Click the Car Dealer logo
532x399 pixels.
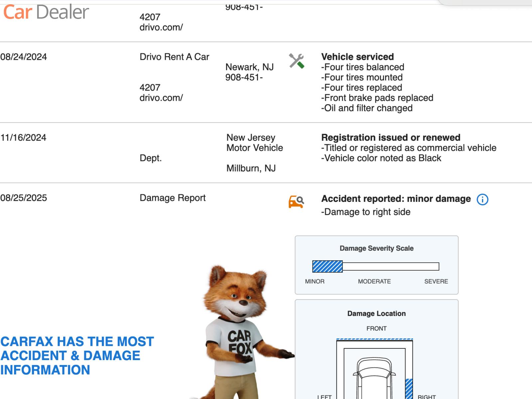tap(46, 12)
